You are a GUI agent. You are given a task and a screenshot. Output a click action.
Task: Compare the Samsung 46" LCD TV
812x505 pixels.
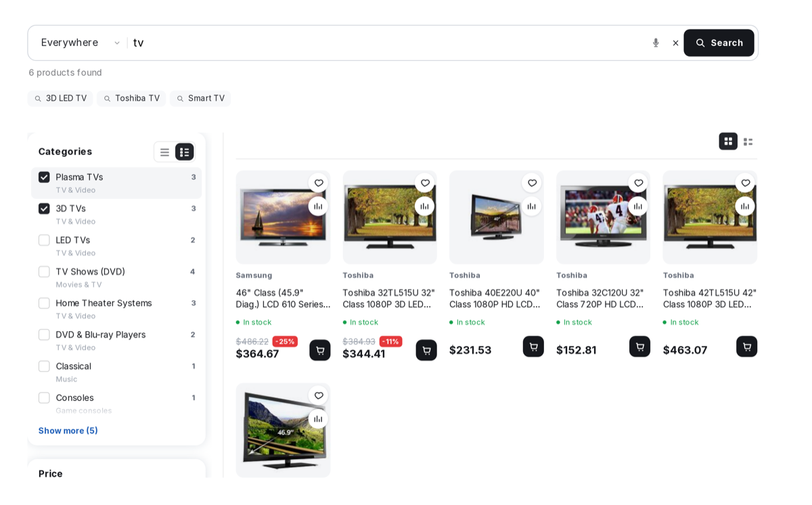(318, 206)
